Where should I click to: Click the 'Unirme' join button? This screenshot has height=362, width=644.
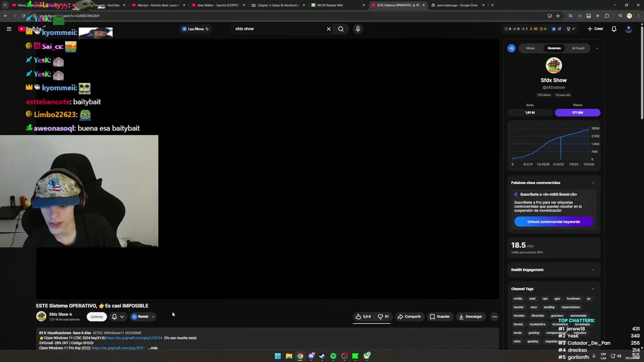pos(97,317)
